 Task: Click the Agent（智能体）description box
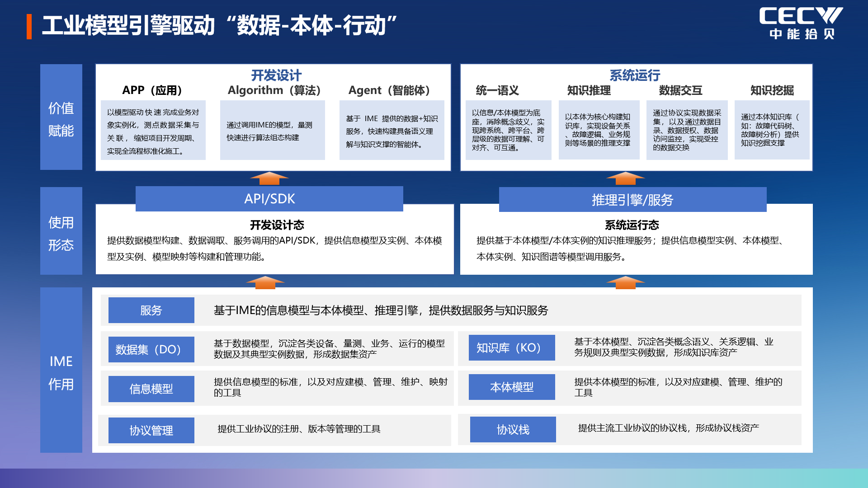[x=392, y=131]
